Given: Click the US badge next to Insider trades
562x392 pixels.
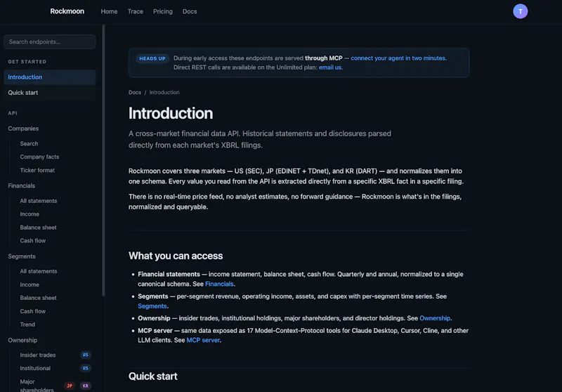Looking at the screenshot, I should pos(85,355).
